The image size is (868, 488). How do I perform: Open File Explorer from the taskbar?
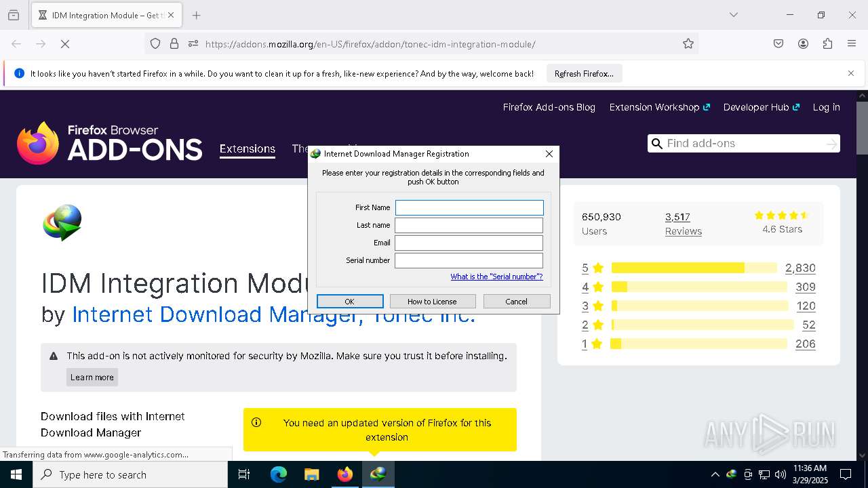[x=311, y=474]
